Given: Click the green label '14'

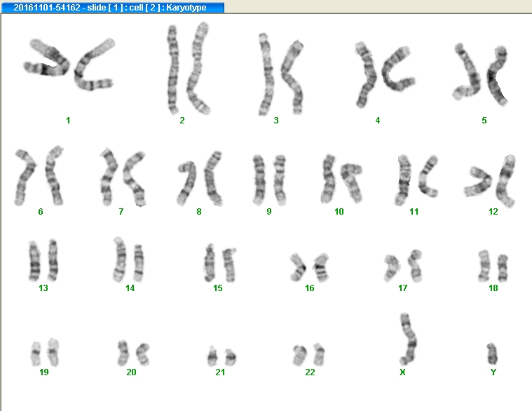Looking at the screenshot, I should (130, 288).
